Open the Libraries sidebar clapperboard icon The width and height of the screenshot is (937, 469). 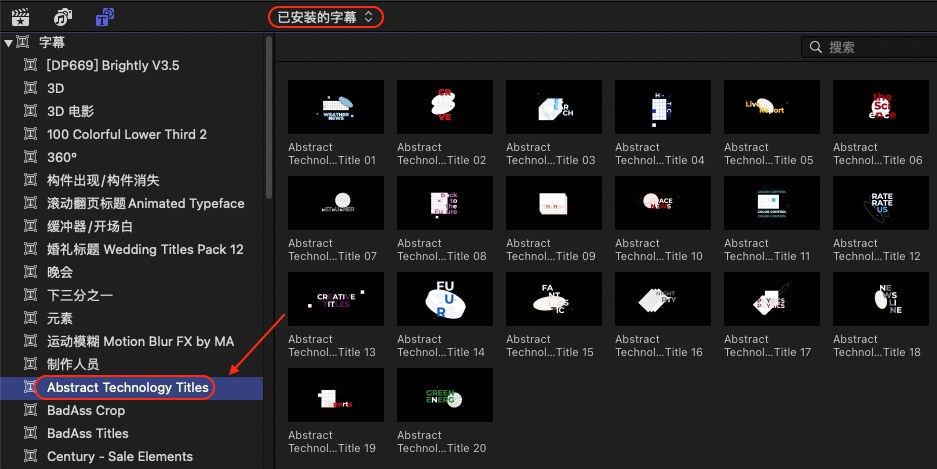pyautogui.click(x=20, y=17)
